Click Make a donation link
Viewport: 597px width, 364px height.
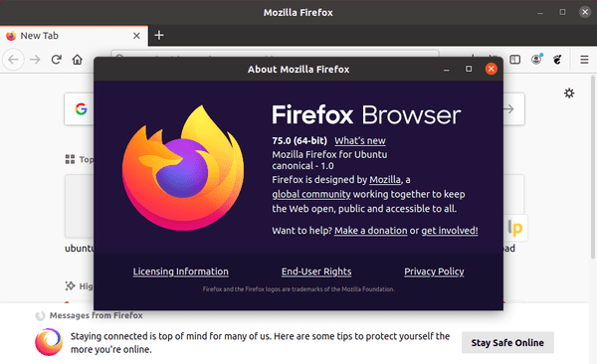[371, 231]
